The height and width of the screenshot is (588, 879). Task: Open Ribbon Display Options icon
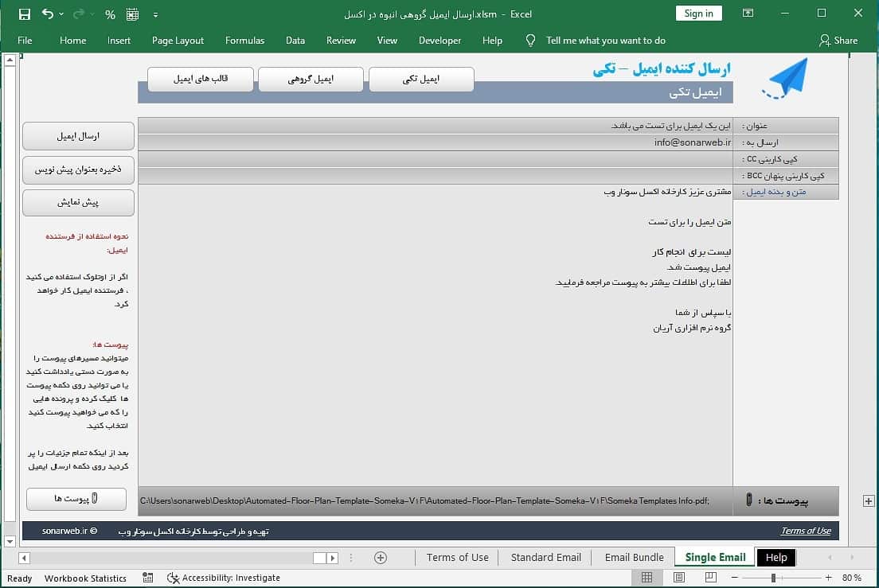(748, 13)
